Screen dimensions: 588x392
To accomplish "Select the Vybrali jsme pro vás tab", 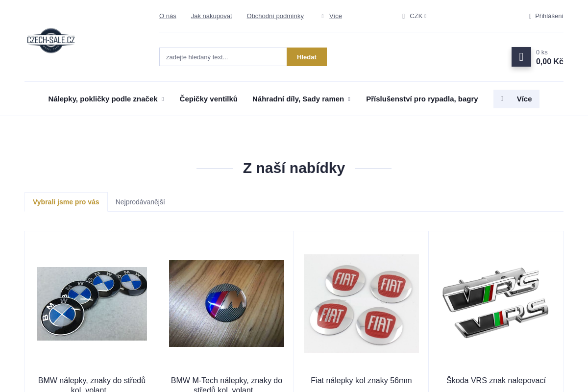I will 66,202.
